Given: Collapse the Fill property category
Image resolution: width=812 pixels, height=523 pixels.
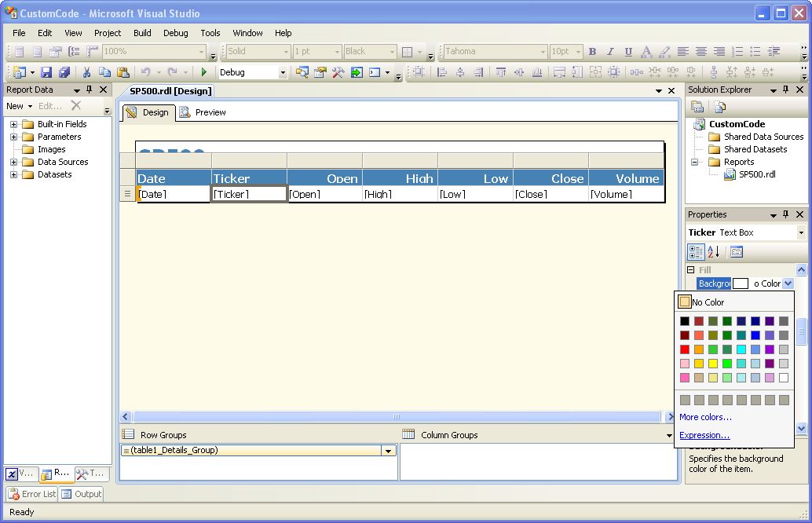Looking at the screenshot, I should (691, 270).
